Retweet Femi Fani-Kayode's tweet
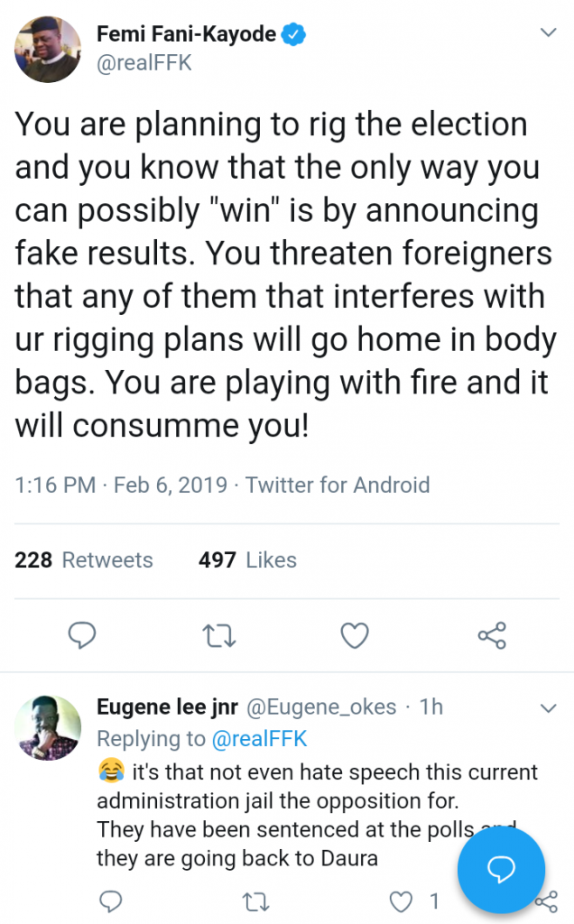The width and height of the screenshot is (574, 924). coord(218,636)
